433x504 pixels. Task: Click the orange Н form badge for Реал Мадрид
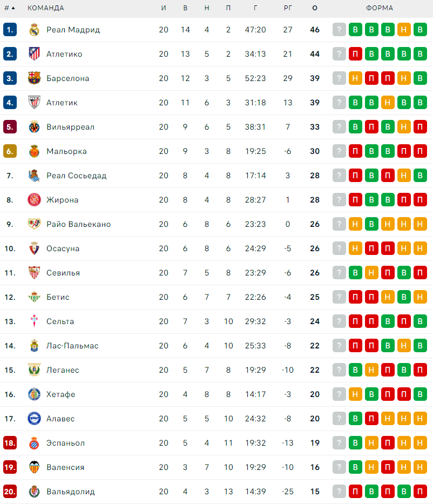pos(404,30)
